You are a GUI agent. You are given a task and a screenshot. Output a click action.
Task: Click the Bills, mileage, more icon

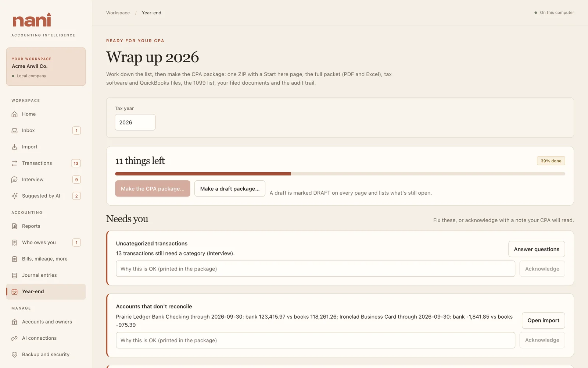pos(14,259)
